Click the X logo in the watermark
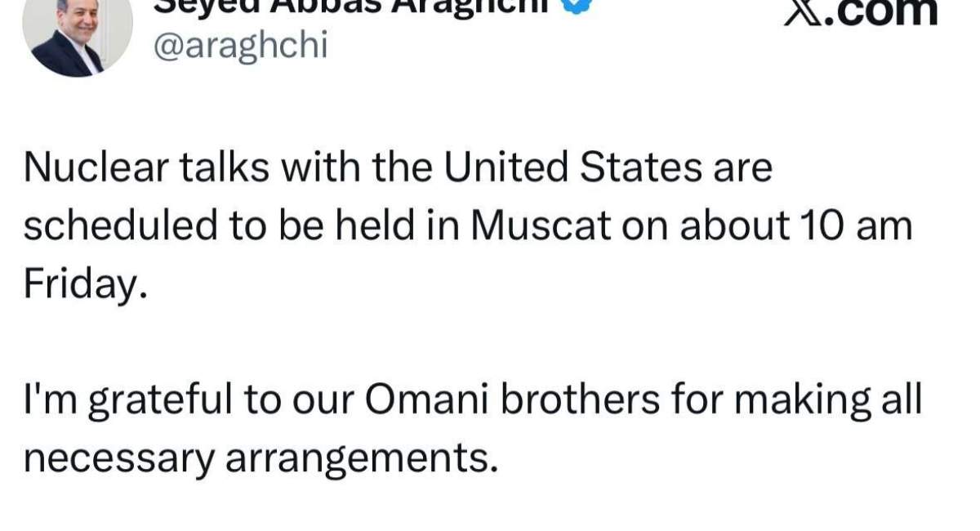The width and height of the screenshot is (980, 531). (x=804, y=11)
